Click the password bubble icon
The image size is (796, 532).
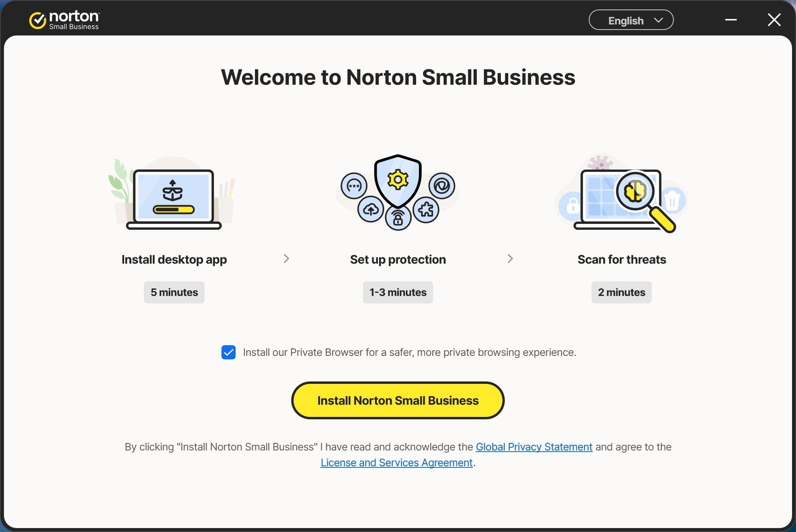[x=354, y=186]
